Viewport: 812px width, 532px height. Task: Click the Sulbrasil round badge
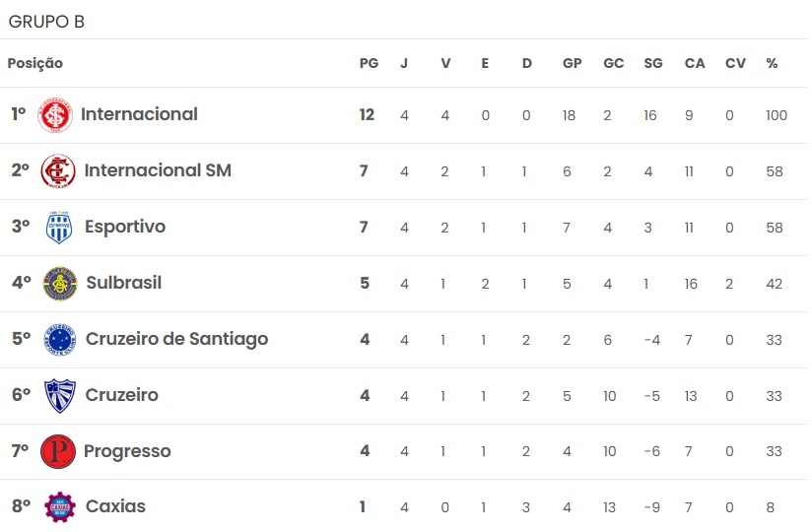point(60,284)
